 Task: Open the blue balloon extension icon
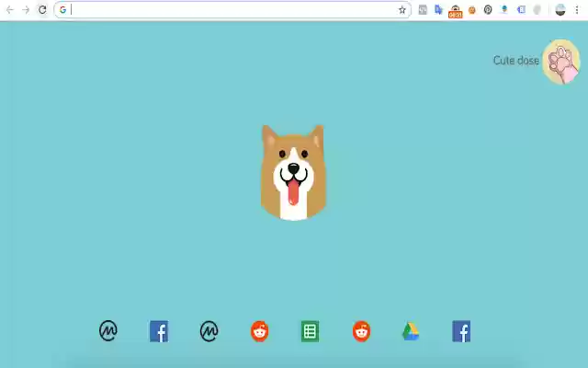tap(504, 9)
